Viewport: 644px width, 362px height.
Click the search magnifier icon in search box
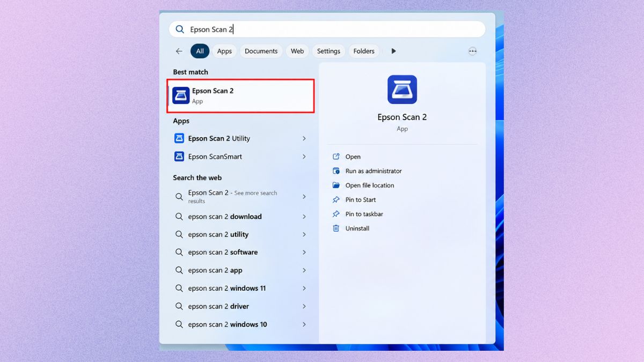(180, 29)
